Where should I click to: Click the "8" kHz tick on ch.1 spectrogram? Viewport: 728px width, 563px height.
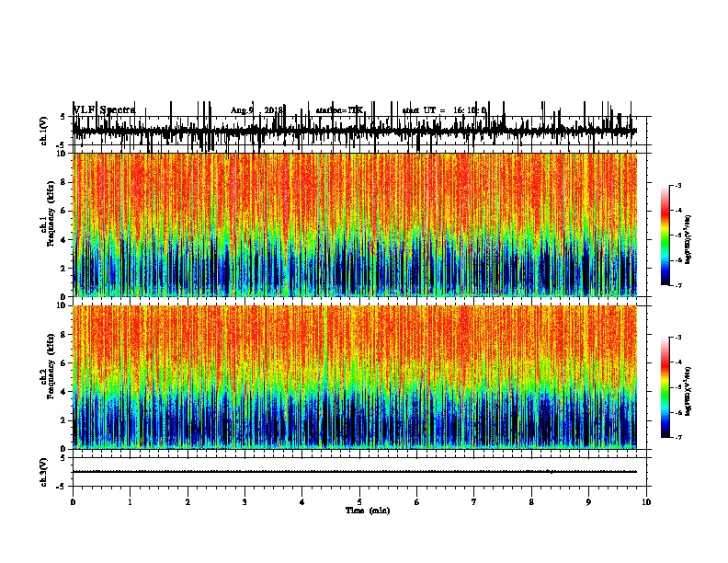click(63, 182)
